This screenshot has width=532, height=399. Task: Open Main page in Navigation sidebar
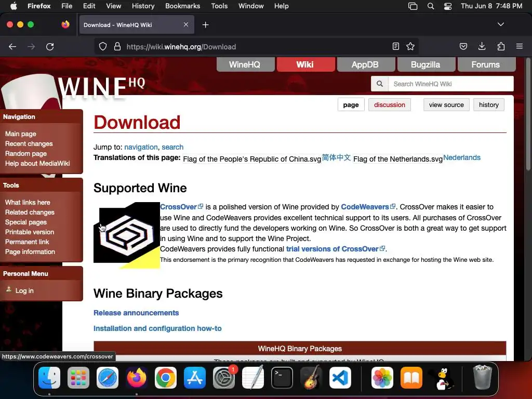[x=20, y=134]
